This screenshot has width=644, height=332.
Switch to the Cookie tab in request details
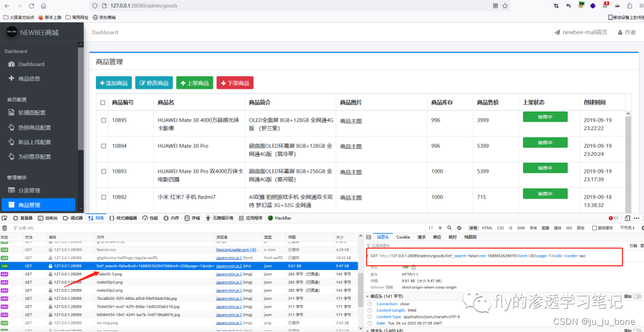coord(403,237)
